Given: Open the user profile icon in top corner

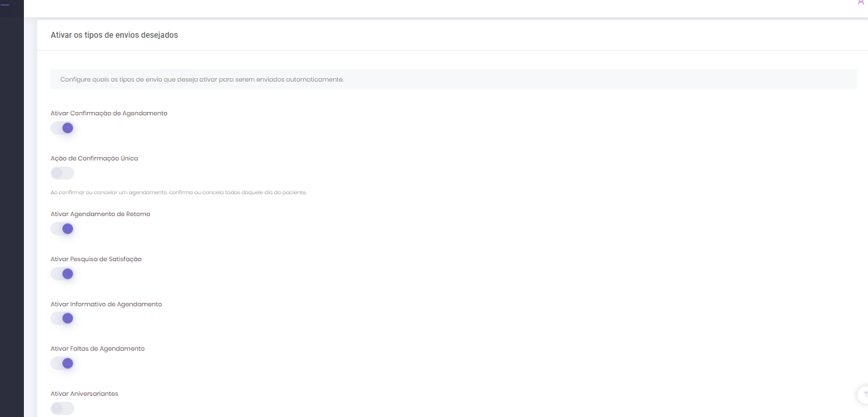Looking at the screenshot, I should coord(861,3).
